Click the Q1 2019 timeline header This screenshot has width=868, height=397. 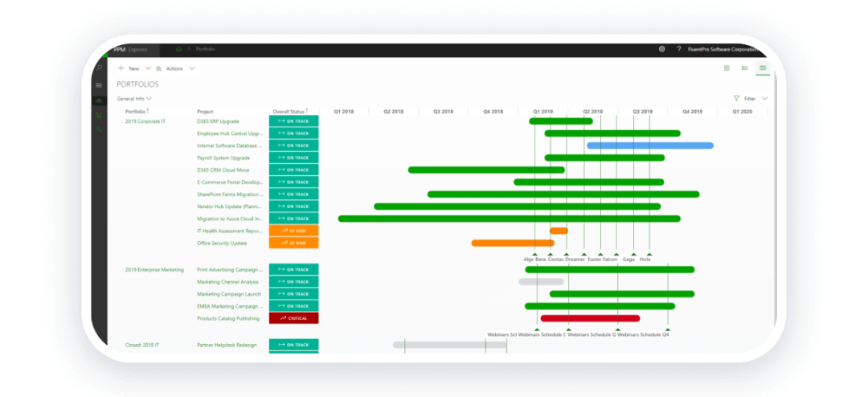tap(543, 111)
